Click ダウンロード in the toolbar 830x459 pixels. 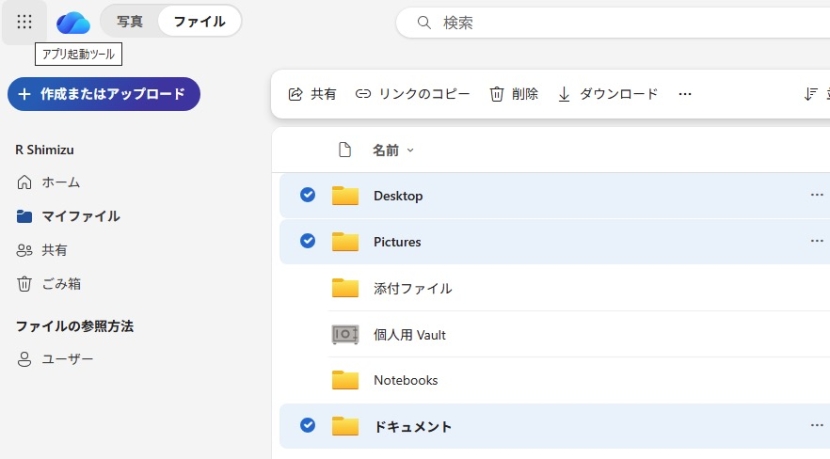pyautogui.click(x=608, y=94)
